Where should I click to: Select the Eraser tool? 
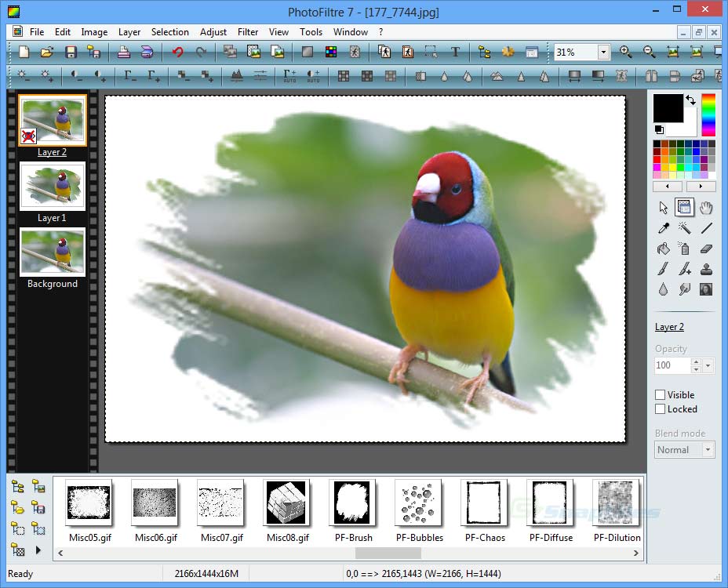[x=705, y=249]
